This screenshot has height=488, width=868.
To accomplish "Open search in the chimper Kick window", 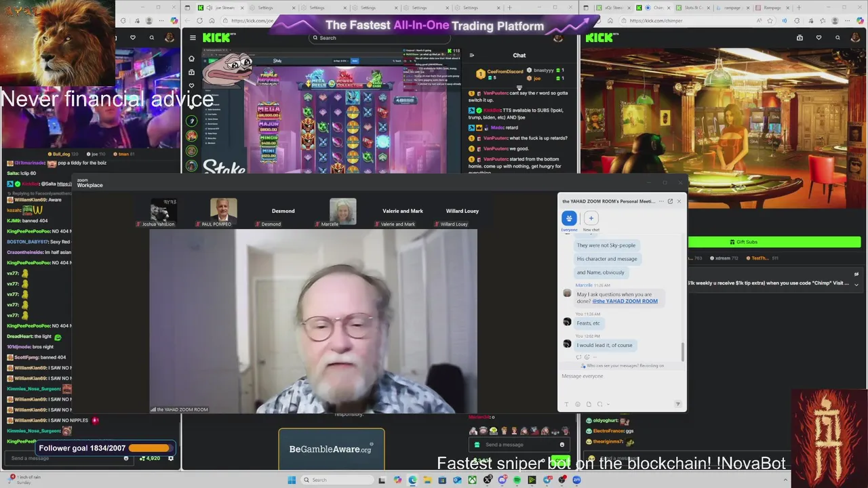I will (x=837, y=38).
